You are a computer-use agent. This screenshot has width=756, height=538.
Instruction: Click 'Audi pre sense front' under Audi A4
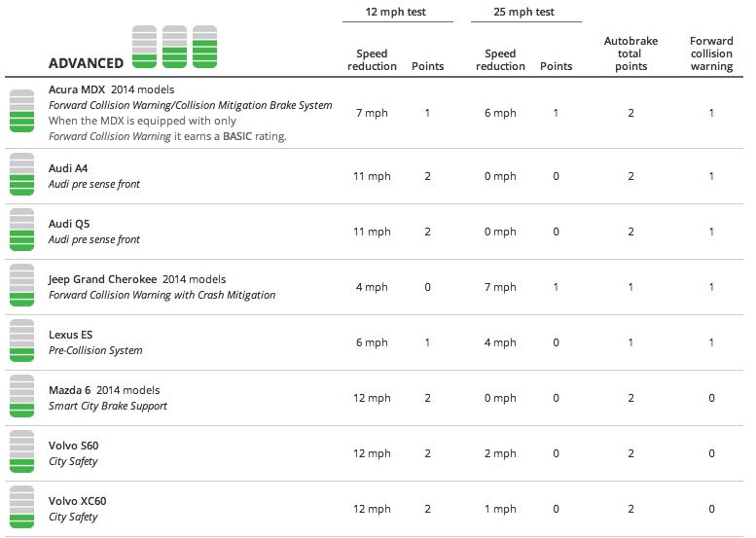[x=94, y=184]
